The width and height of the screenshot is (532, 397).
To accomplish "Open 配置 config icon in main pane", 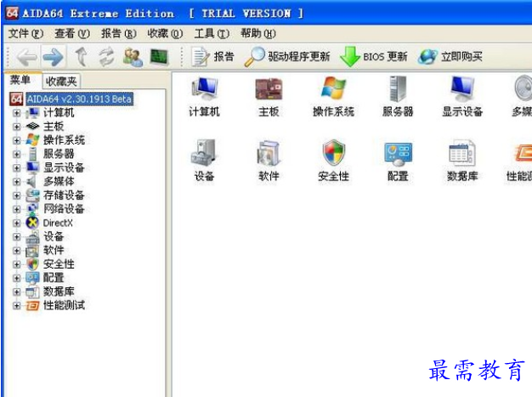I will [x=398, y=161].
